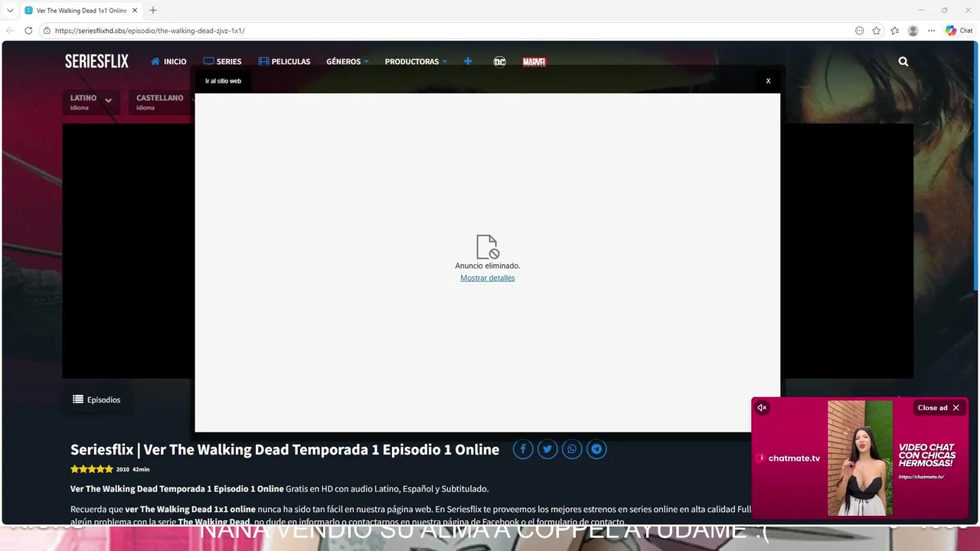Click 'Close ad' button
The width and height of the screenshot is (980, 551).
point(939,408)
